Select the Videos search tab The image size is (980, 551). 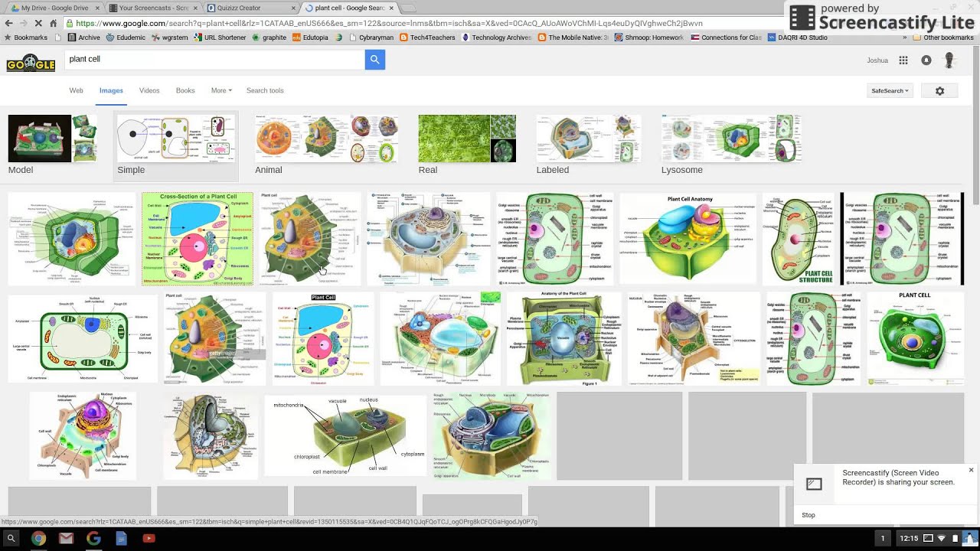coord(149,90)
